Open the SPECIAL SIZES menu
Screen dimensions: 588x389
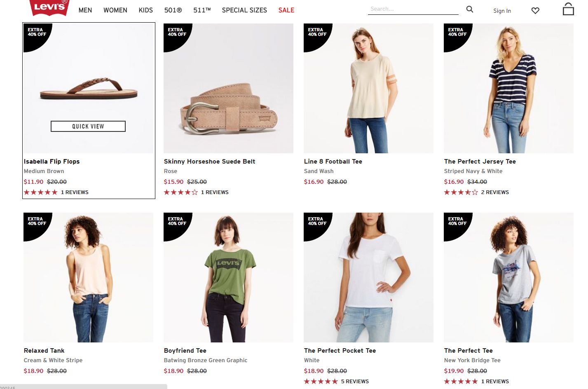pyautogui.click(x=244, y=10)
